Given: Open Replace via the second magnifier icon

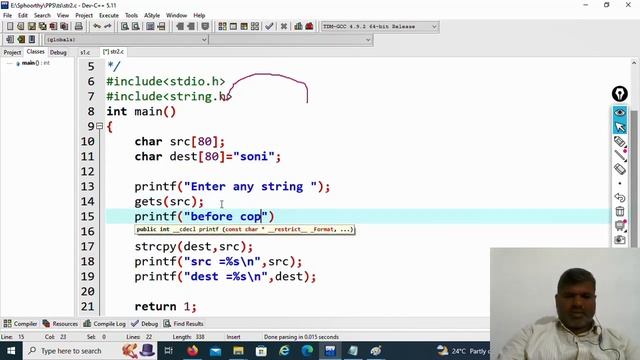Looking at the screenshot, I should tap(136, 27).
